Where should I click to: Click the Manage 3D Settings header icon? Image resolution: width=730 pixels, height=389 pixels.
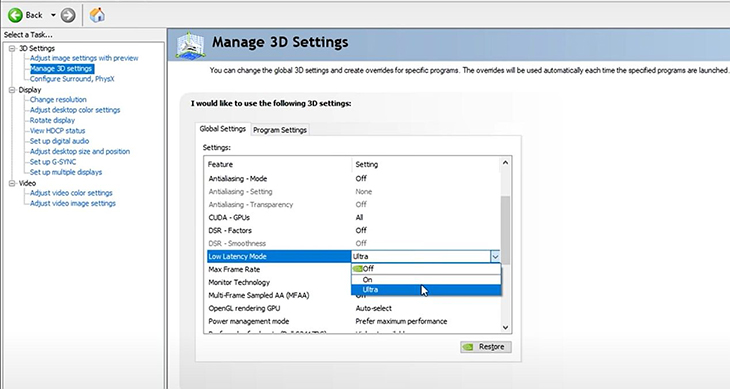[x=190, y=45]
